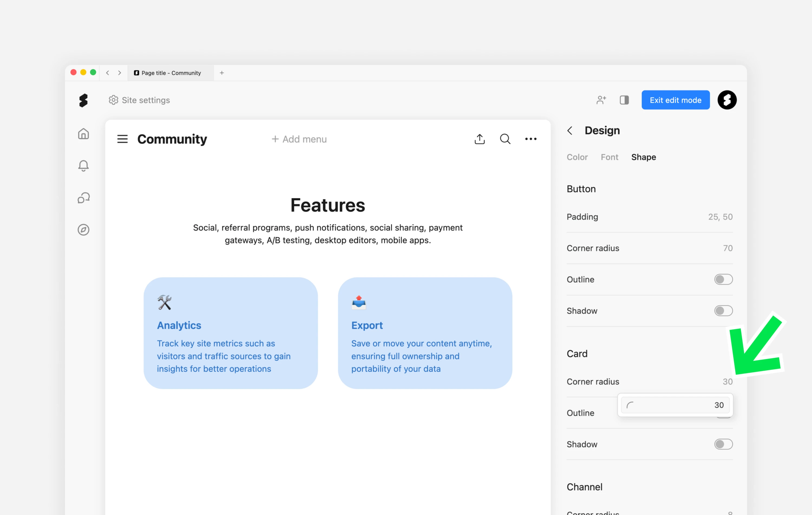Click Add menu in the header
This screenshot has width=812, height=515.
(x=299, y=139)
